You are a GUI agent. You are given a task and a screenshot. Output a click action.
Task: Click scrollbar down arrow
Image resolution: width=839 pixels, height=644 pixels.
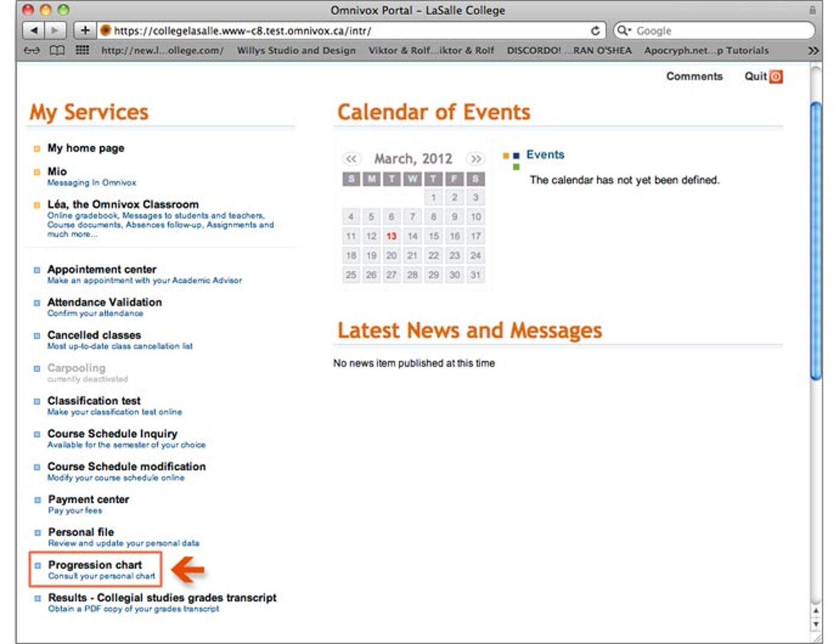pyautogui.click(x=816, y=624)
